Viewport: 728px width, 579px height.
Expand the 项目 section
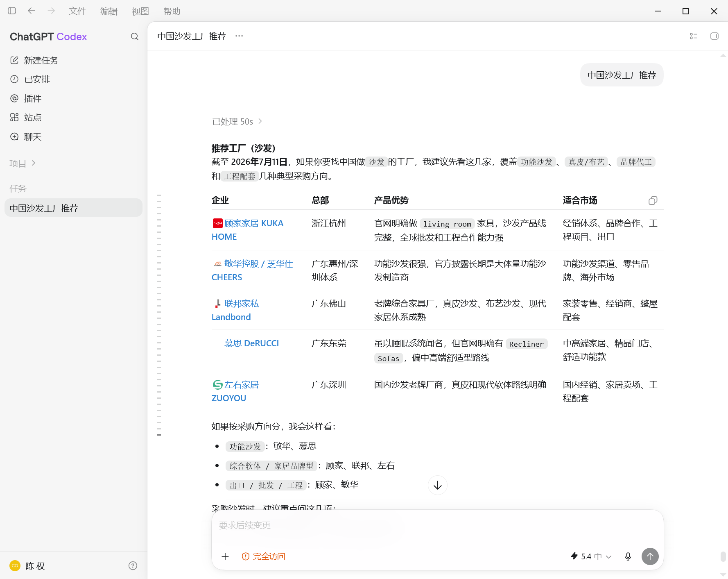pos(23,163)
